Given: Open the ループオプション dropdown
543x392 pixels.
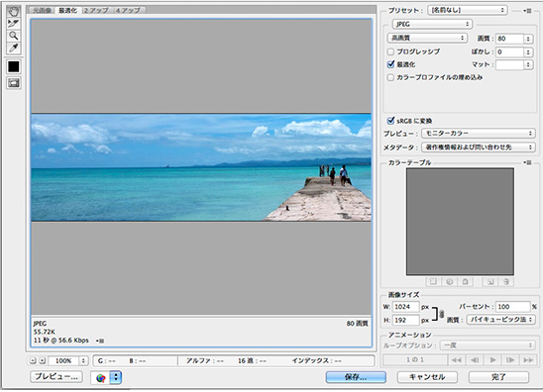Looking at the screenshot, I should click(488, 345).
